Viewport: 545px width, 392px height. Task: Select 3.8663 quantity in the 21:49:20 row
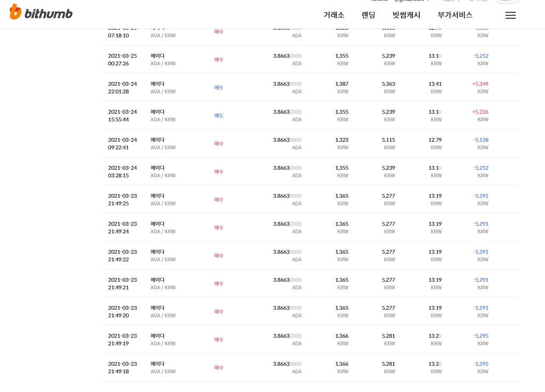(287, 308)
